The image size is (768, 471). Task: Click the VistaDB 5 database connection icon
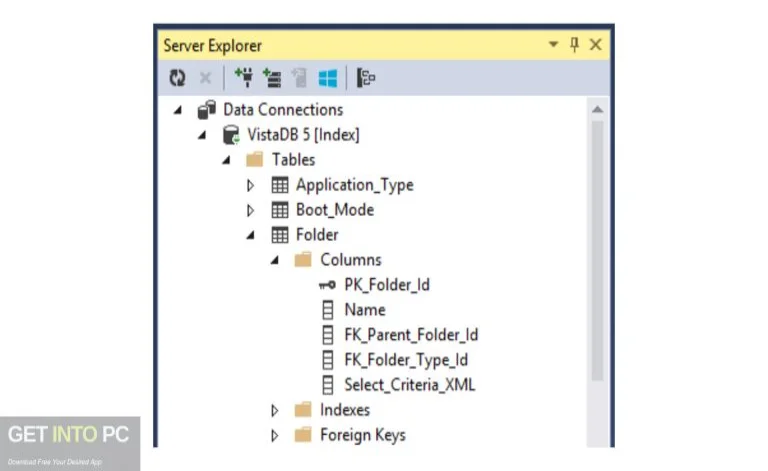point(231,135)
